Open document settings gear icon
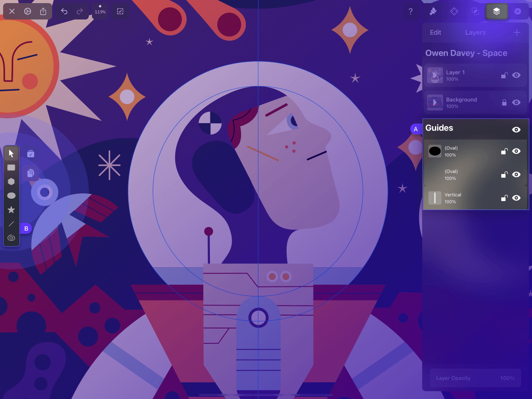The width and height of the screenshot is (532, 399). point(28,11)
